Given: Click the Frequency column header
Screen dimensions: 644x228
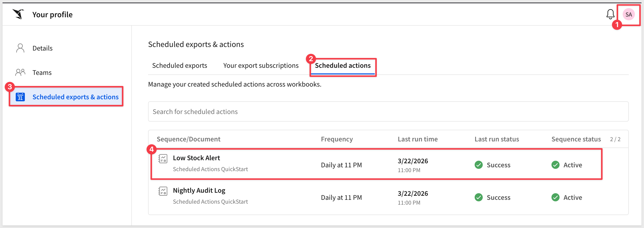Looking at the screenshot, I should (337, 139).
